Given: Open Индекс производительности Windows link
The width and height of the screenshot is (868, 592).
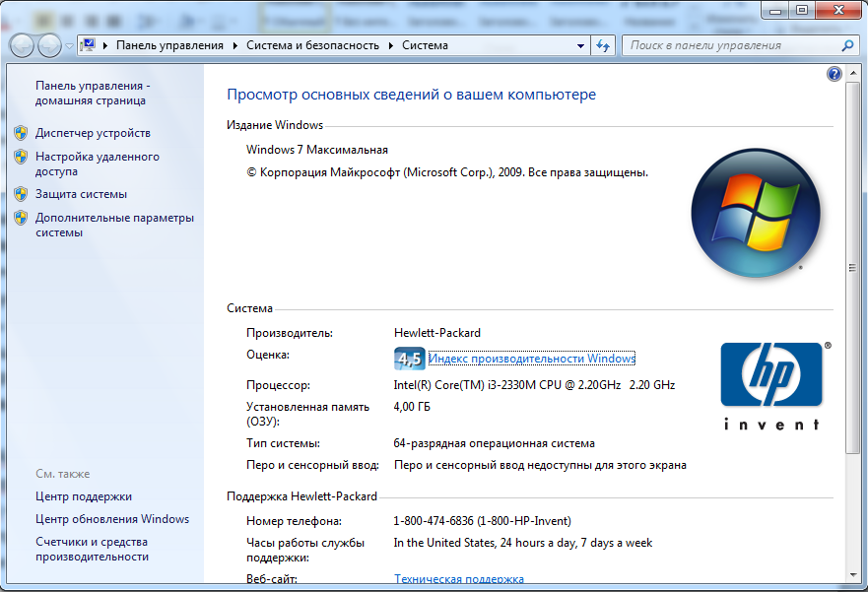Looking at the screenshot, I should pyautogui.click(x=532, y=359).
